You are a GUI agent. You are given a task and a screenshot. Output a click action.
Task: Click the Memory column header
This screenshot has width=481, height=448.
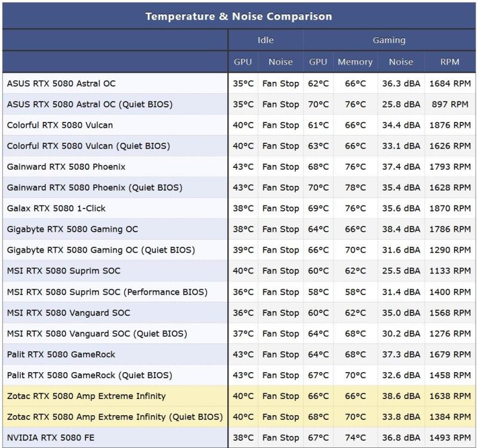(x=354, y=62)
